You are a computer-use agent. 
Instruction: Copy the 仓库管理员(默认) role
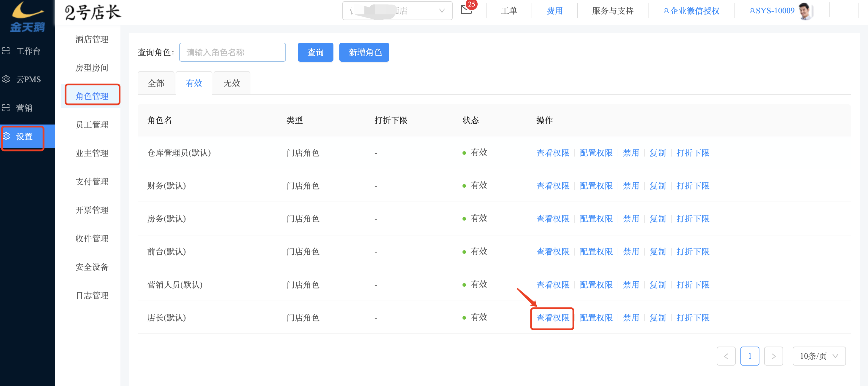(658, 153)
